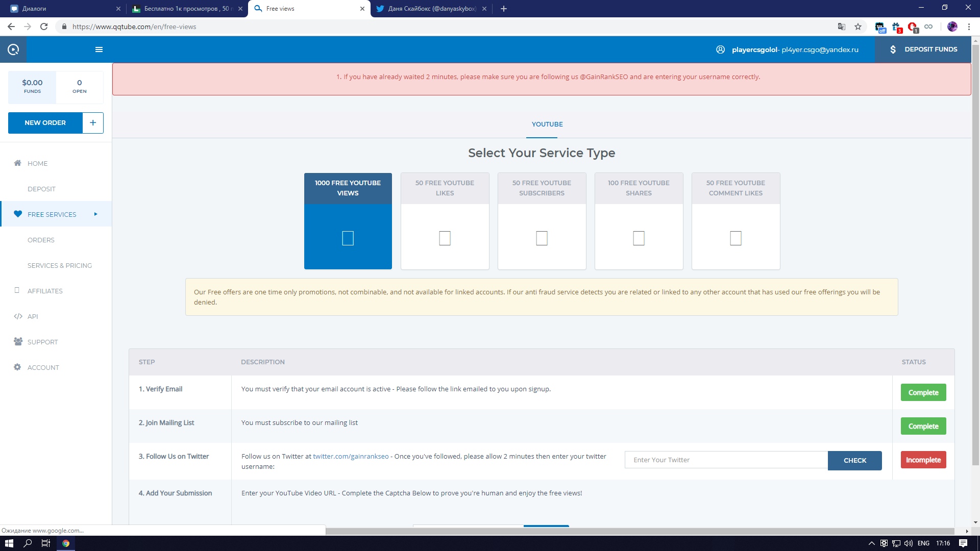Switch to the YouTube tab
The image size is (980, 551).
click(547, 124)
